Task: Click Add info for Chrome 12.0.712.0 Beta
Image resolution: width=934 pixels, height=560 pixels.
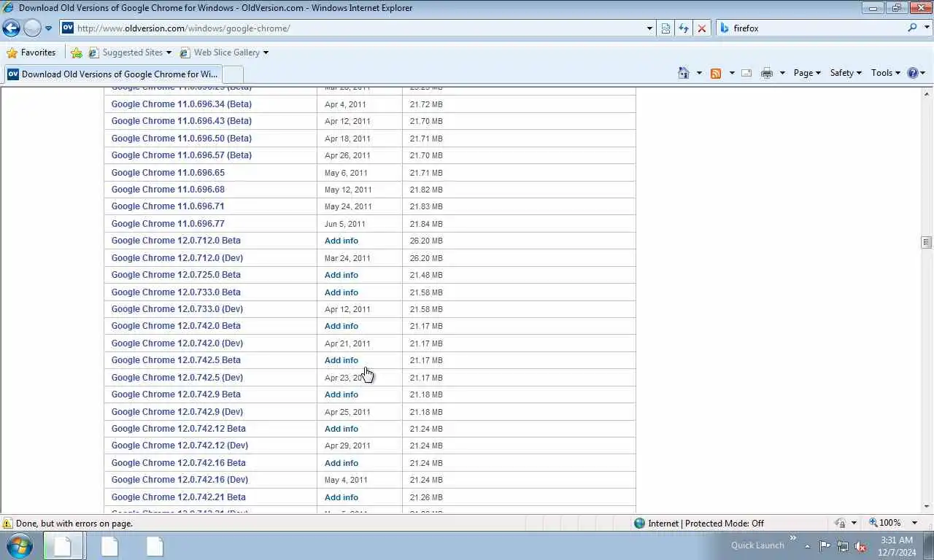Action: [341, 241]
